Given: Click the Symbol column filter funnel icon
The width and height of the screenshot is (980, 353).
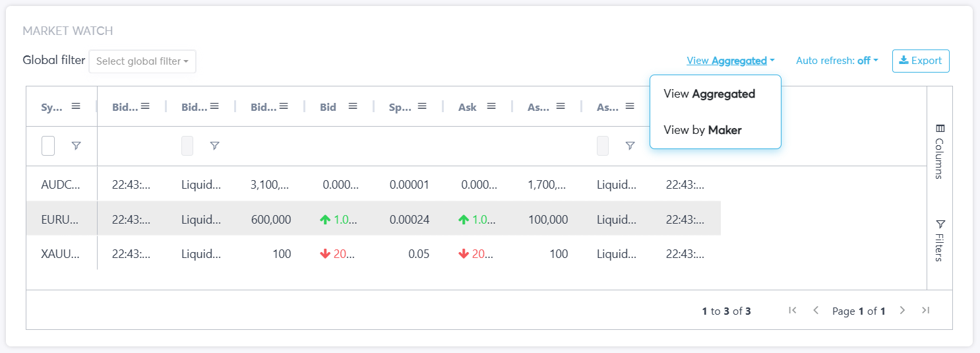Looking at the screenshot, I should point(77,146).
